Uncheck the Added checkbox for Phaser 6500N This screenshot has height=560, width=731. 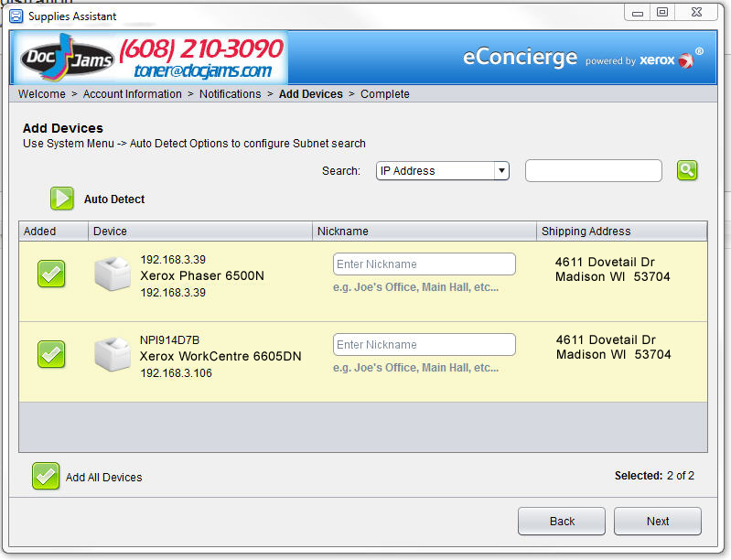(x=51, y=274)
